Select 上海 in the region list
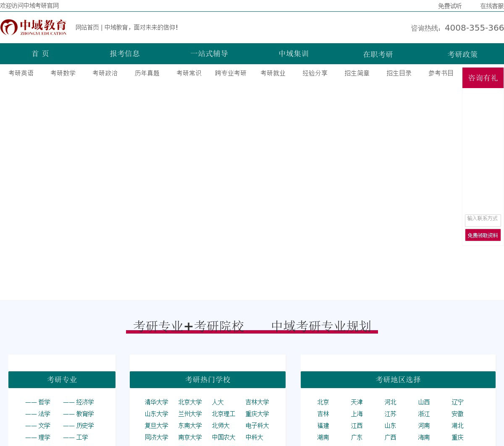The image size is (504, 446). [357, 414]
